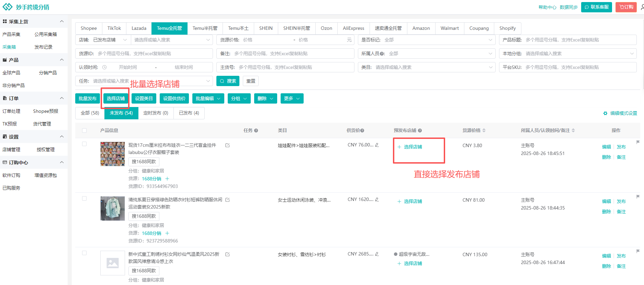The width and height of the screenshot is (644, 285).
Task: Click the flag marker on first product row
Action: click(x=638, y=142)
